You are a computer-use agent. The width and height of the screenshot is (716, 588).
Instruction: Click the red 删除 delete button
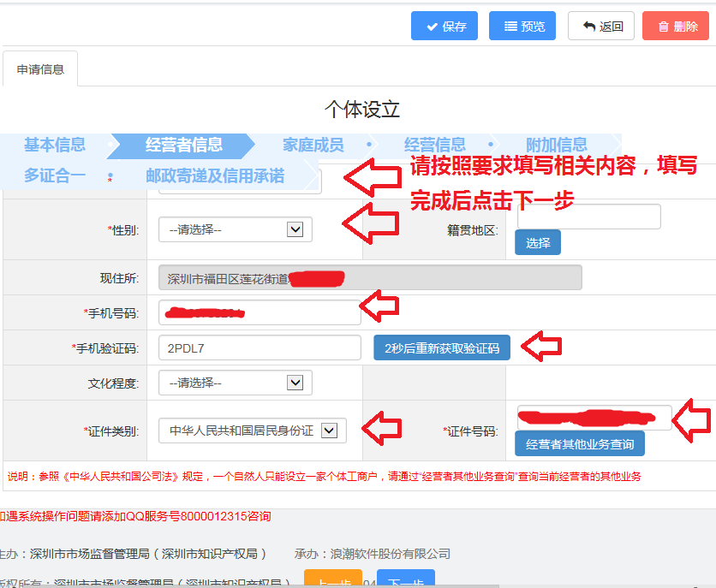coord(676,26)
